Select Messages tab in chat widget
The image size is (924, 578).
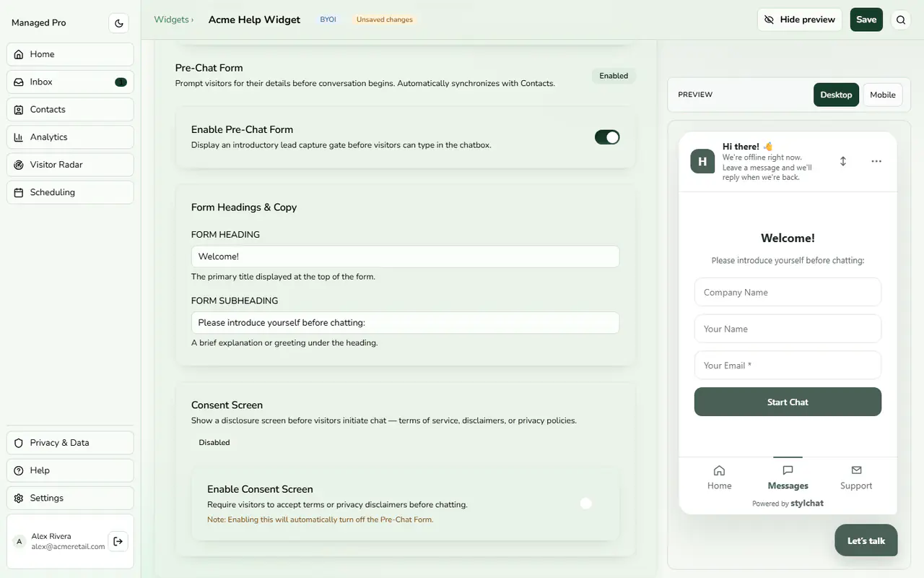pyautogui.click(x=788, y=478)
